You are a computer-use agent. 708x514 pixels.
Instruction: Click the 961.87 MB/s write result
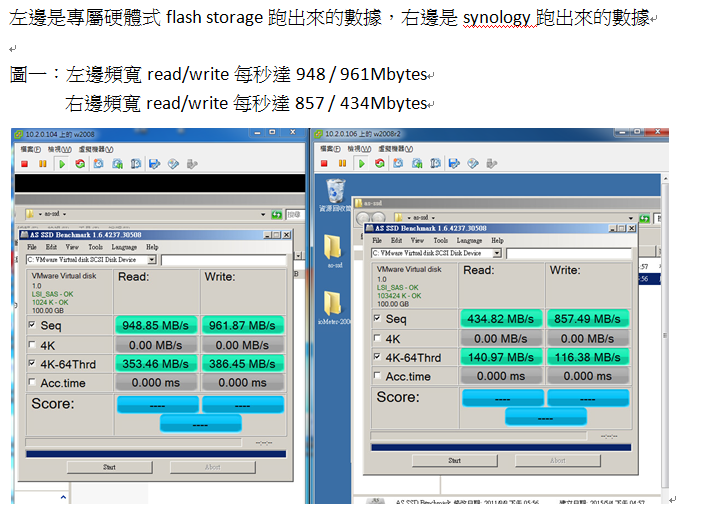[x=242, y=325]
